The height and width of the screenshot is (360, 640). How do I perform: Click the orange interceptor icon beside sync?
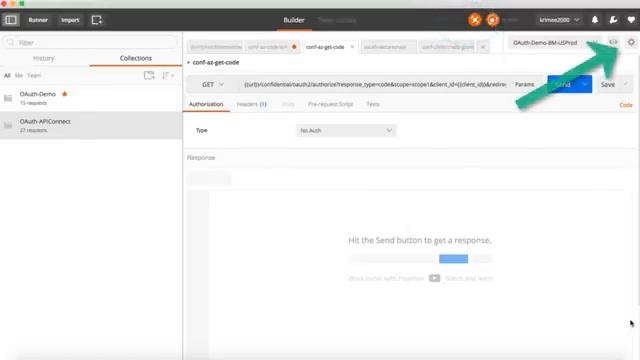[x=493, y=20]
